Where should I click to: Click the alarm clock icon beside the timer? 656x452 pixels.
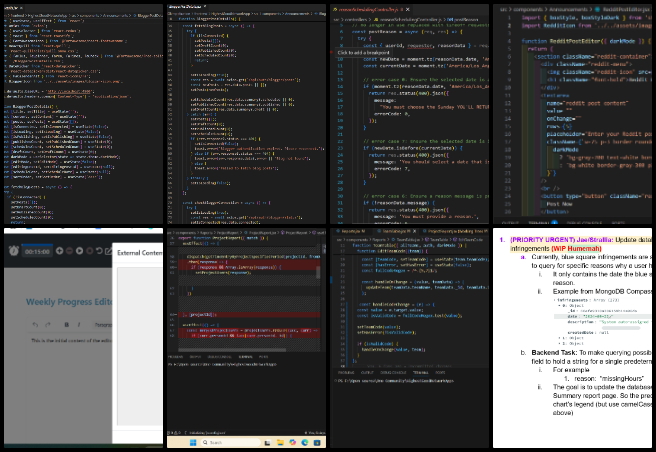[13, 251]
